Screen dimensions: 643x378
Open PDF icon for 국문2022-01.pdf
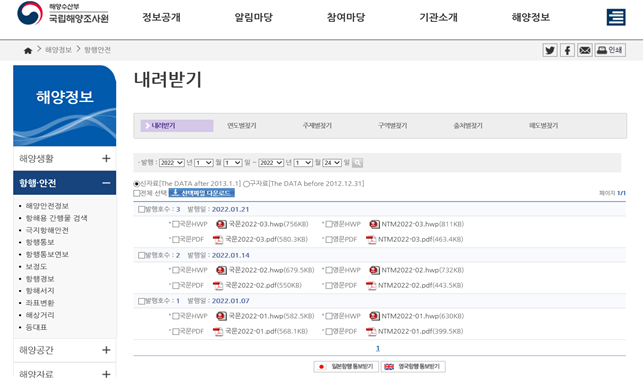[218, 331]
